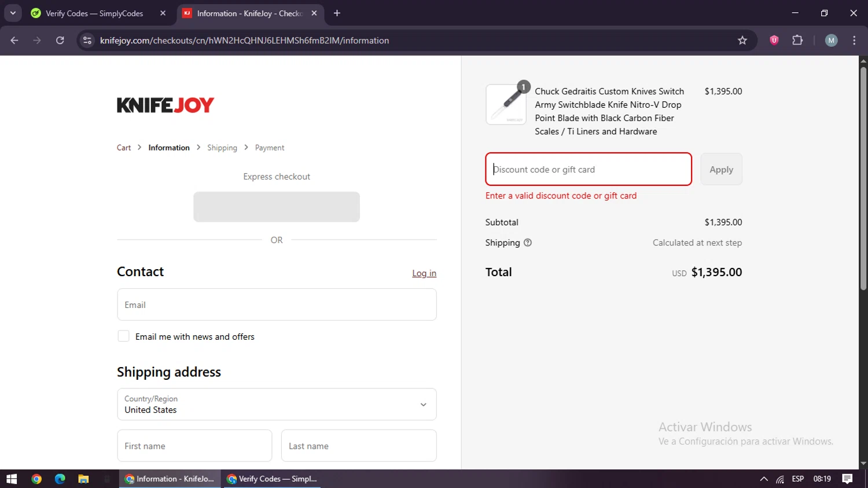The image size is (868, 488).
Task: Click the page vertical scrollbar
Action: click(863, 178)
